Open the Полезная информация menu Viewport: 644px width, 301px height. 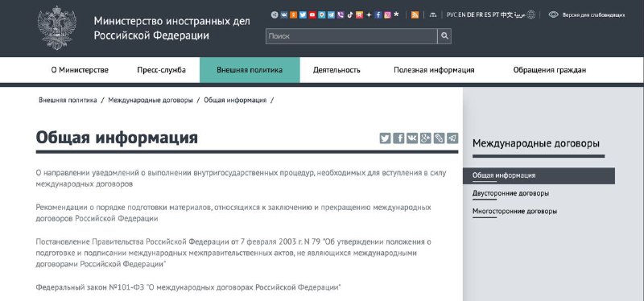tap(434, 70)
